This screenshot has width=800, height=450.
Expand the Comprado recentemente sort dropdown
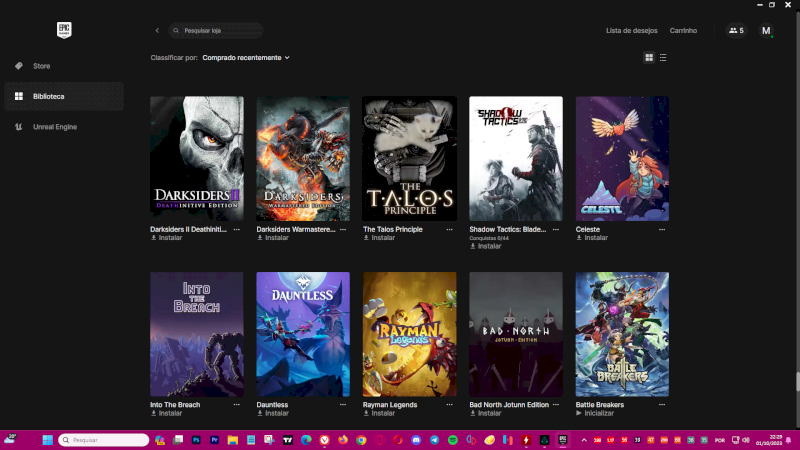coord(246,58)
